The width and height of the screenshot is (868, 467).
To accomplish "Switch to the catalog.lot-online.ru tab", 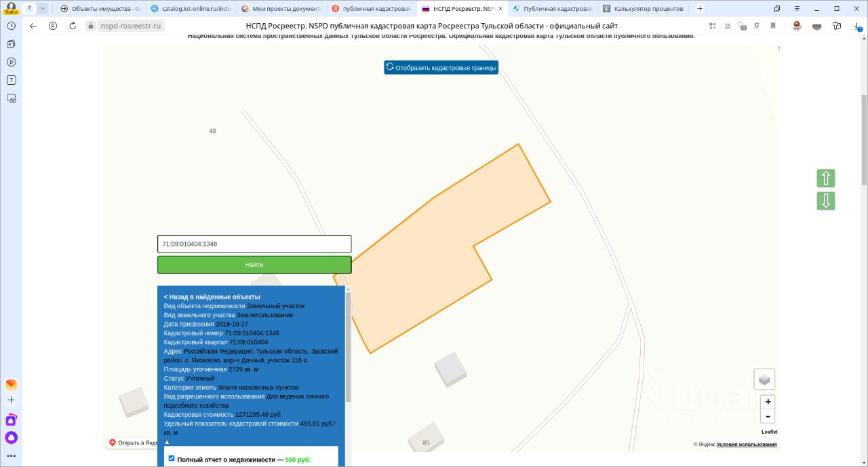I will point(191,9).
